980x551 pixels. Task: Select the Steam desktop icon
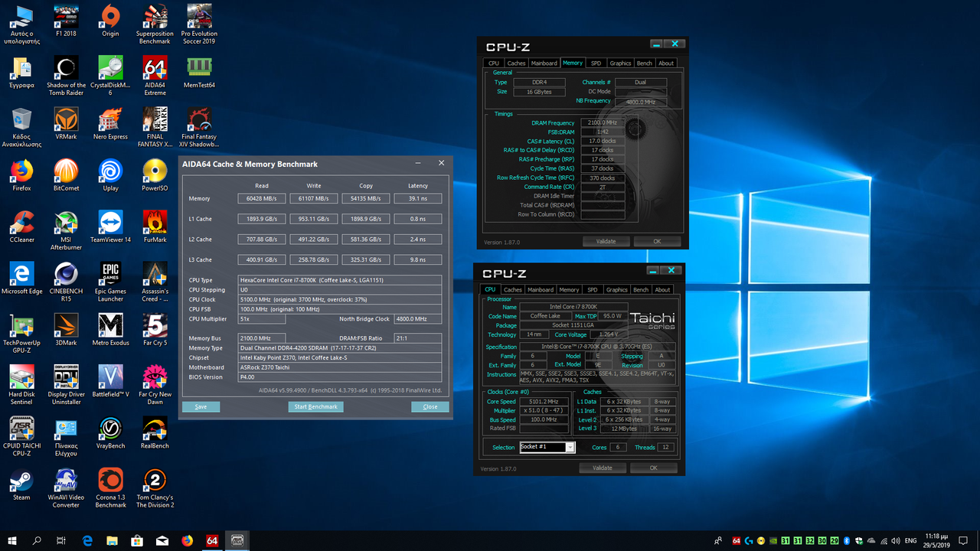[x=21, y=484]
